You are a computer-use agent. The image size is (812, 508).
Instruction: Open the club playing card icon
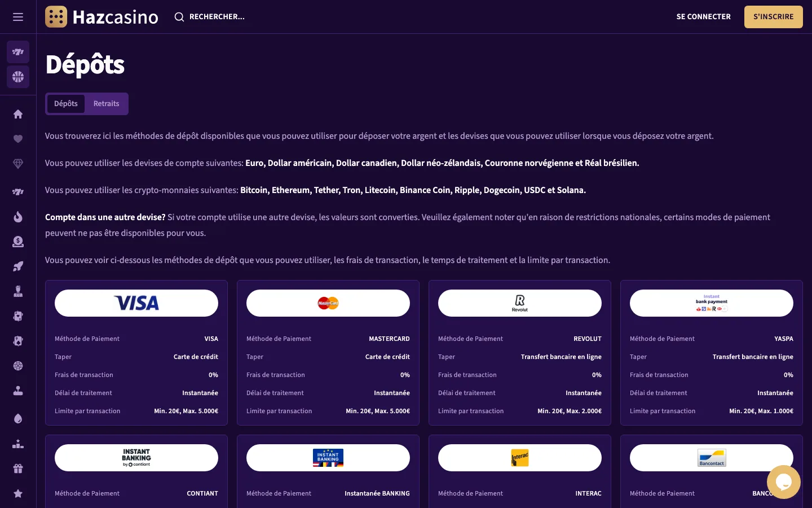(18, 341)
